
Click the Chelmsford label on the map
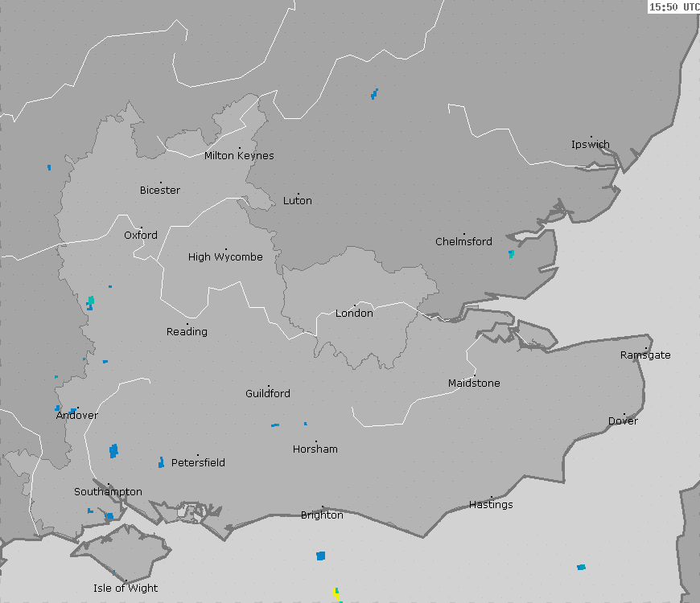(463, 242)
